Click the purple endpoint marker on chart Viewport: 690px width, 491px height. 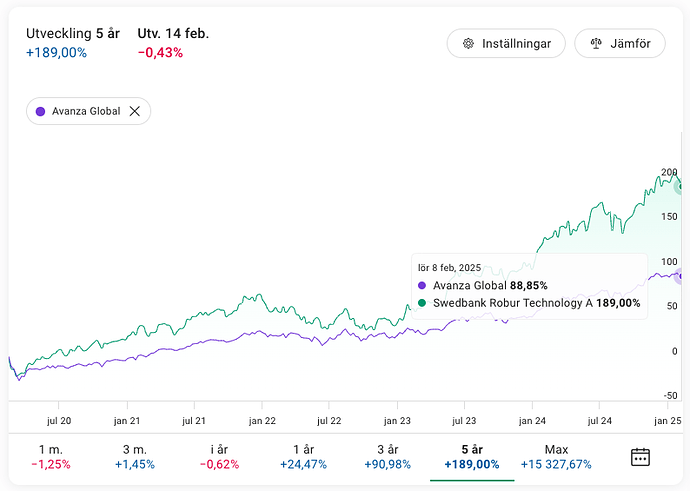(x=680, y=276)
